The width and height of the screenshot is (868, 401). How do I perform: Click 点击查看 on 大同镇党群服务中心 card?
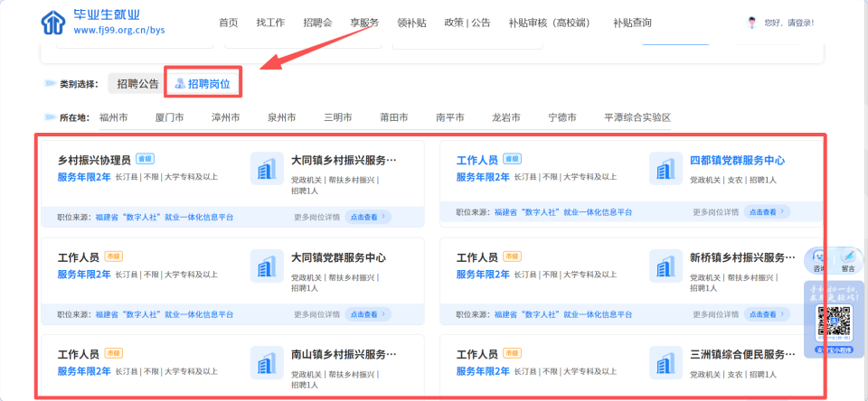pos(368,314)
